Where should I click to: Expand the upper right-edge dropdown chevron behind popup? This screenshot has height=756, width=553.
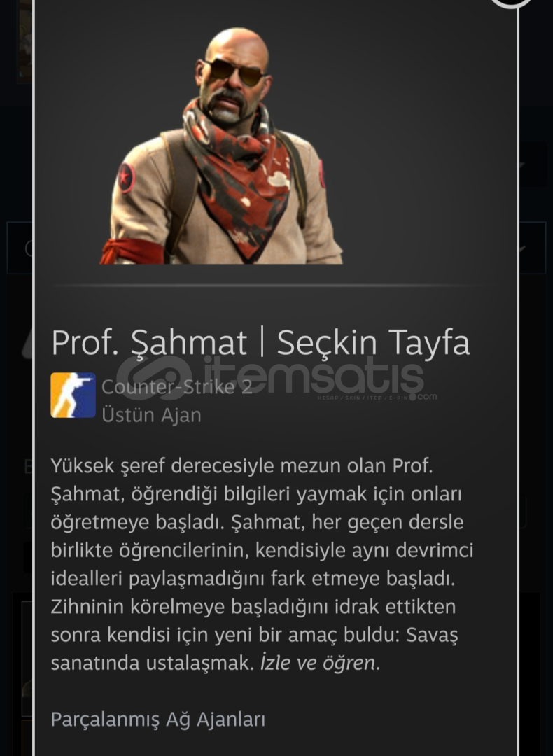[x=521, y=167]
